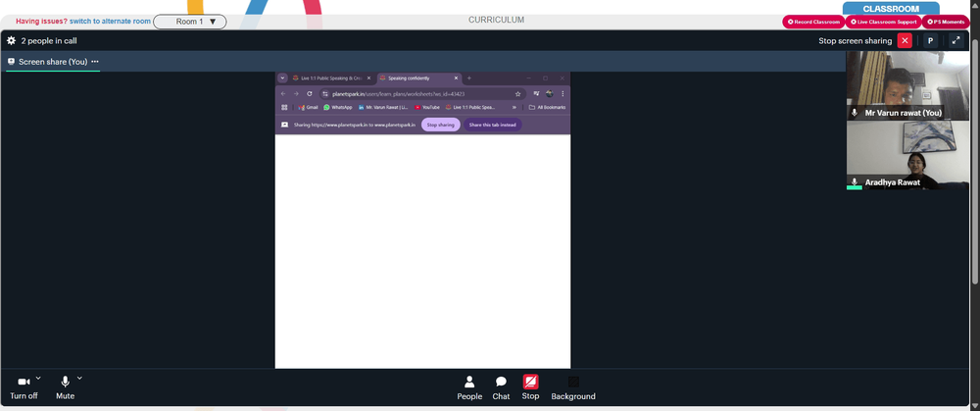The width and height of the screenshot is (980, 411).
Task: Select Aradhya Rawat video thumbnail
Action: pos(907,156)
